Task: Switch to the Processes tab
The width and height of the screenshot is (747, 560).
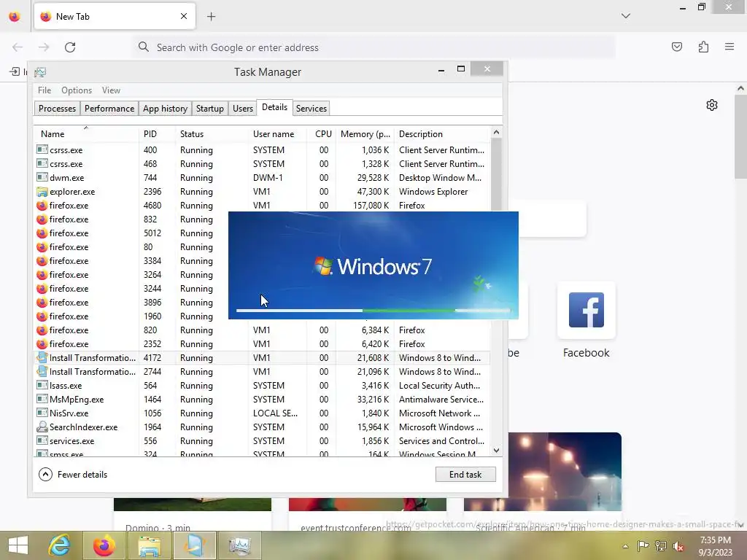Action: point(57,109)
